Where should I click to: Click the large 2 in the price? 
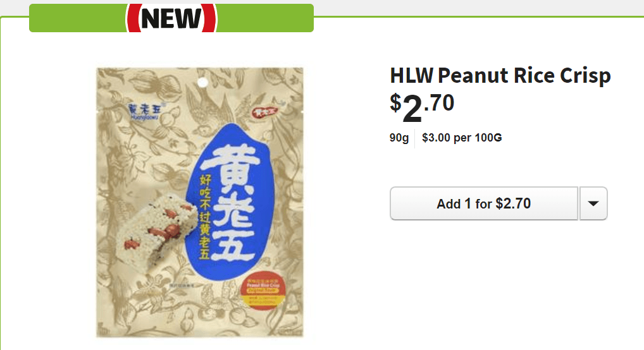[412, 109]
